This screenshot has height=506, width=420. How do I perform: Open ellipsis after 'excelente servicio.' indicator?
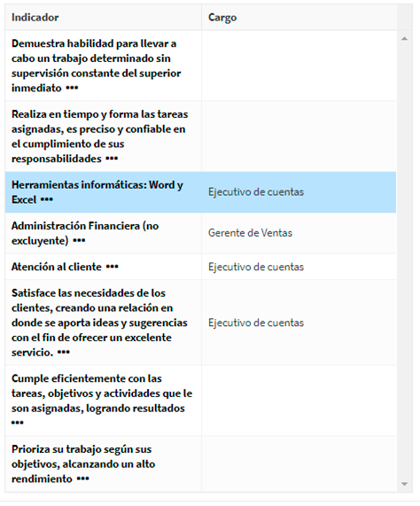point(64,353)
